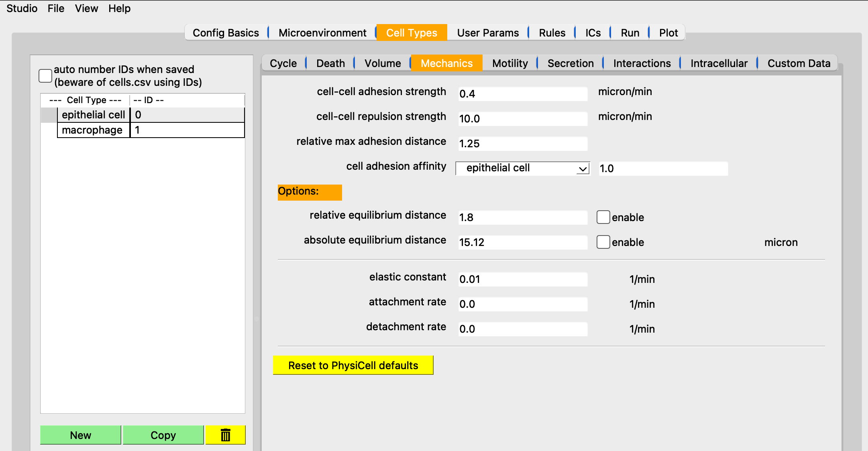
Task: Open the Motility sub-tab
Action: click(510, 63)
